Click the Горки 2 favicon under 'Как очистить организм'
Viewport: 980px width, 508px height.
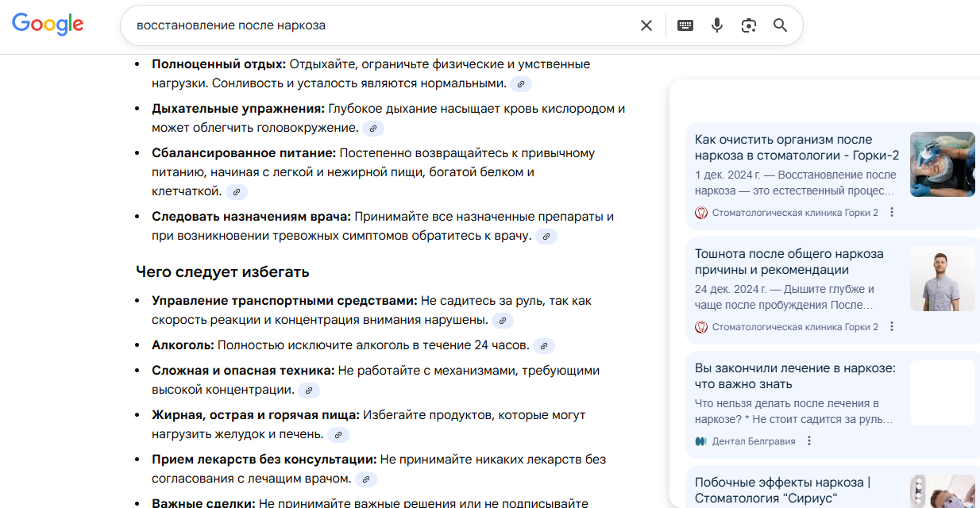[x=701, y=213]
